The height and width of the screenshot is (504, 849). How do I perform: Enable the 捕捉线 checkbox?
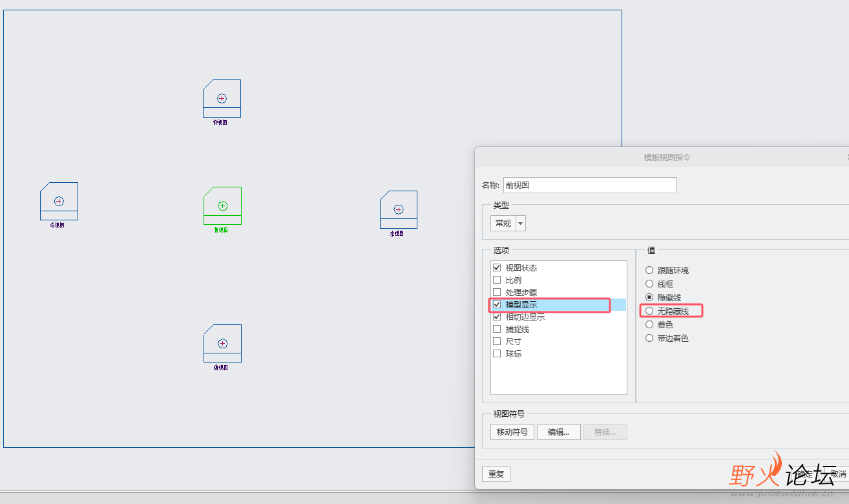[x=497, y=329]
